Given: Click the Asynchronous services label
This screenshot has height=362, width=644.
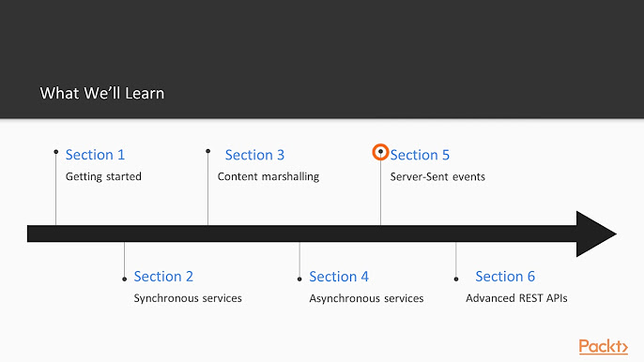Looking at the screenshot, I should coord(366,298).
